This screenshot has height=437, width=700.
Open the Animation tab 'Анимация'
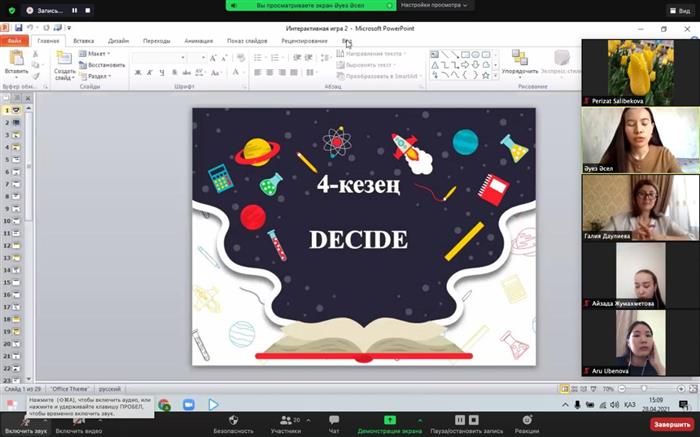tap(198, 41)
